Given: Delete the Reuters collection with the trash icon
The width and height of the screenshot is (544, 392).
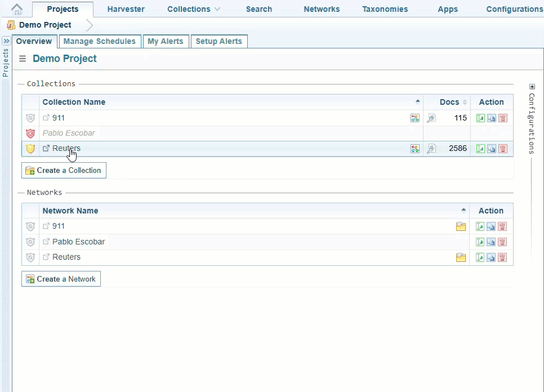Looking at the screenshot, I should coord(503,149).
